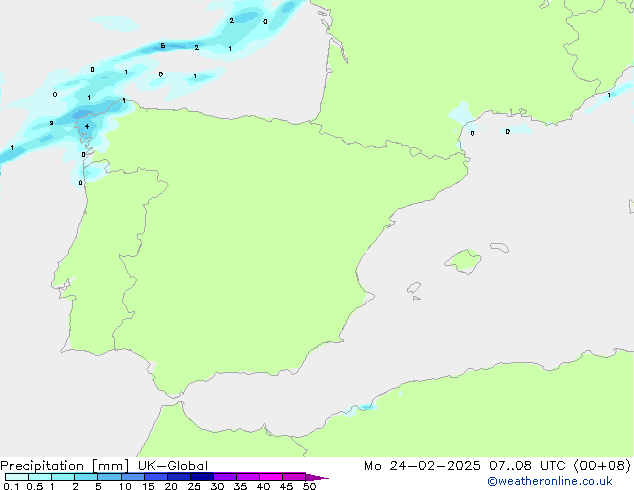Screen dimensions: 634x490
Task: Click the '30' legend scale label
Action: 217,486
